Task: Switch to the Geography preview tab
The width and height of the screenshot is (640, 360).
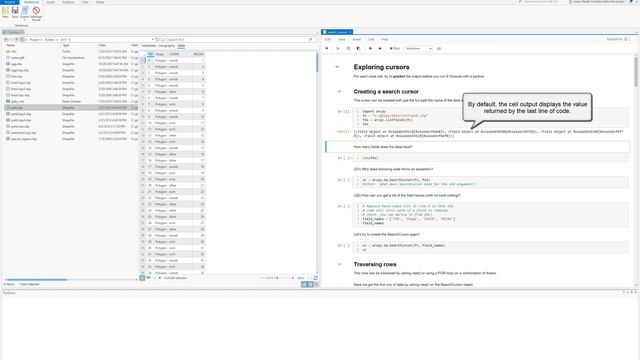Action: coord(167,46)
